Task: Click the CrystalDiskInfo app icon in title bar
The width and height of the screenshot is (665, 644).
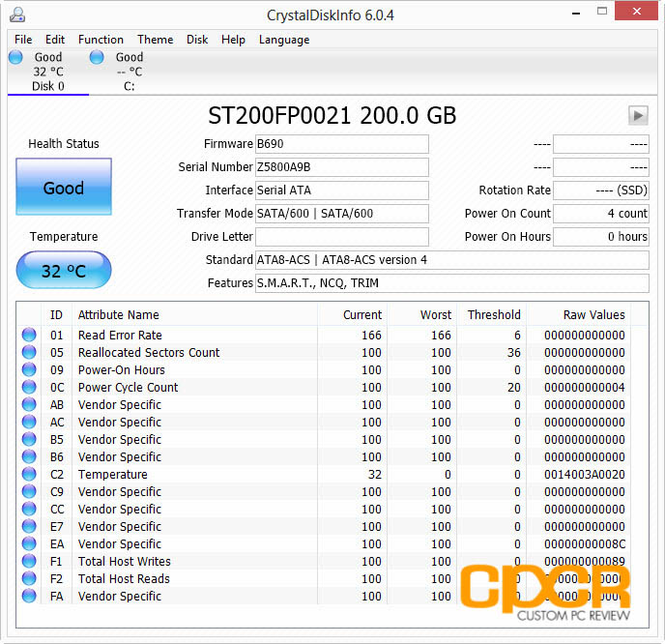Action: 17,15
